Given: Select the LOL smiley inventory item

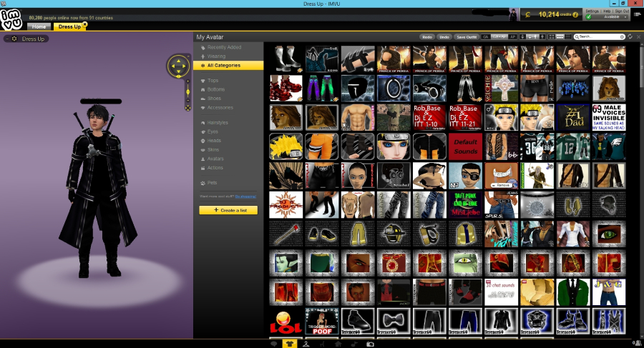Looking at the screenshot, I should pos(286,322).
